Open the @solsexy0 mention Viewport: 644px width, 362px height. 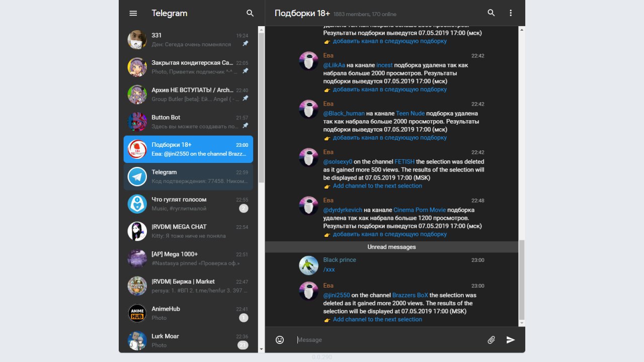coord(338,162)
